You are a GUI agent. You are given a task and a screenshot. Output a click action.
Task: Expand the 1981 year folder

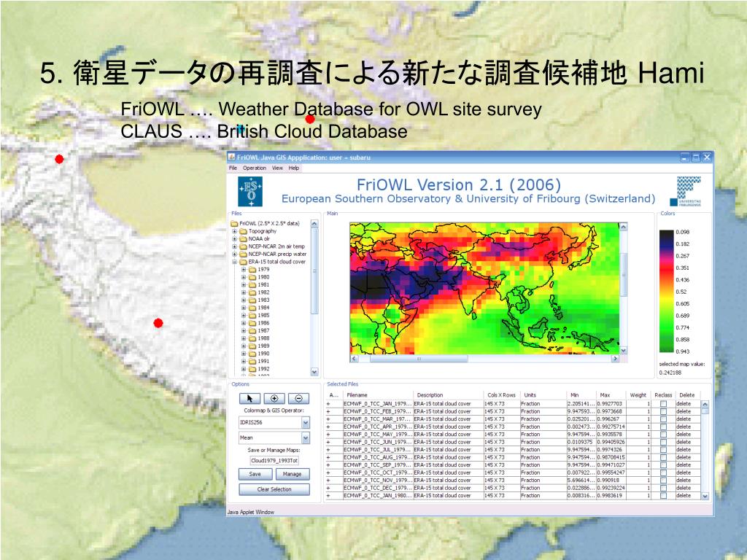coord(244,285)
